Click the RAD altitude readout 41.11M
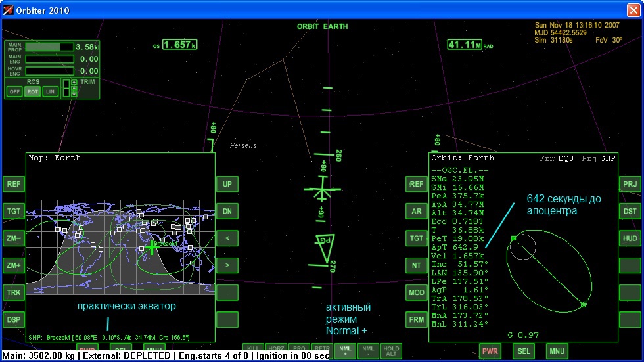The image size is (644, 362). 465,44
